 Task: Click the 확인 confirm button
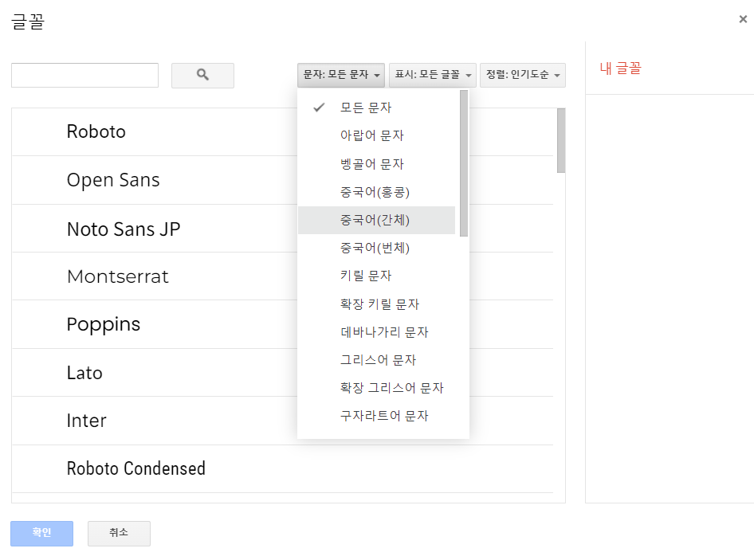41,533
